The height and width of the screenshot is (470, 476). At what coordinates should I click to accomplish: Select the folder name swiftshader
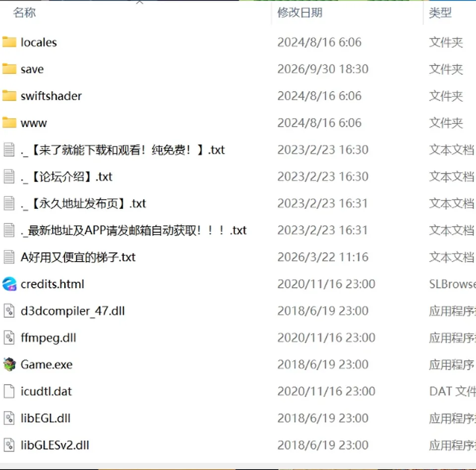51,96
